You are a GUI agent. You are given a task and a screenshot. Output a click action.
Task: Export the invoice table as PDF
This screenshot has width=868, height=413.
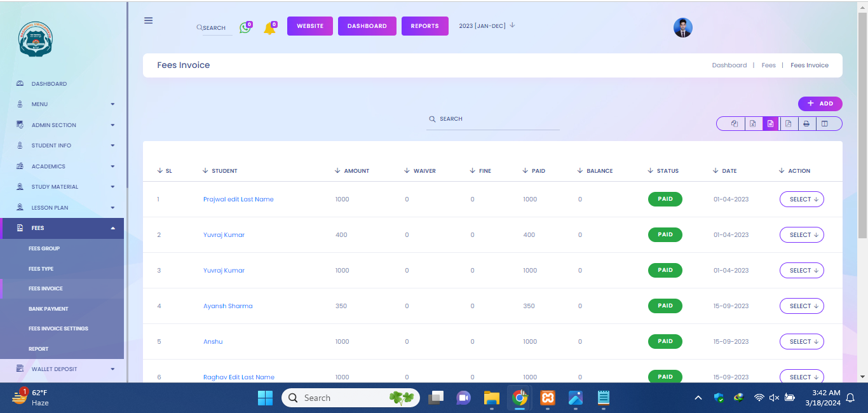click(788, 124)
